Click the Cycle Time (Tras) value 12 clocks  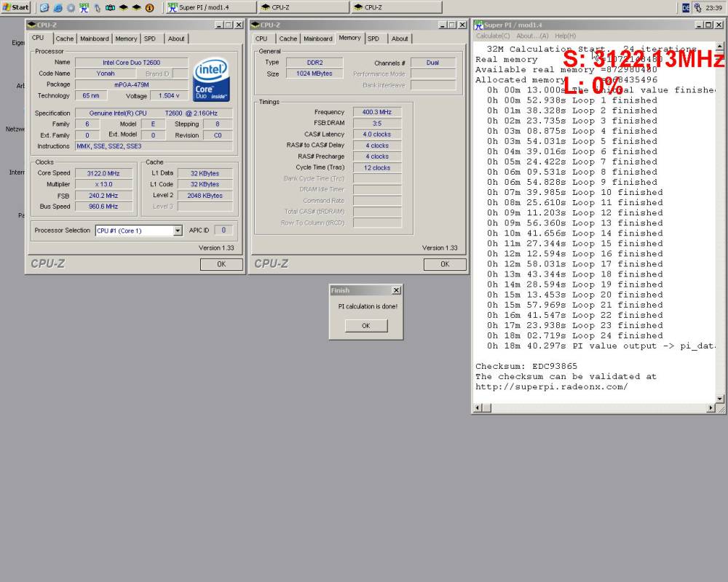[x=377, y=167]
